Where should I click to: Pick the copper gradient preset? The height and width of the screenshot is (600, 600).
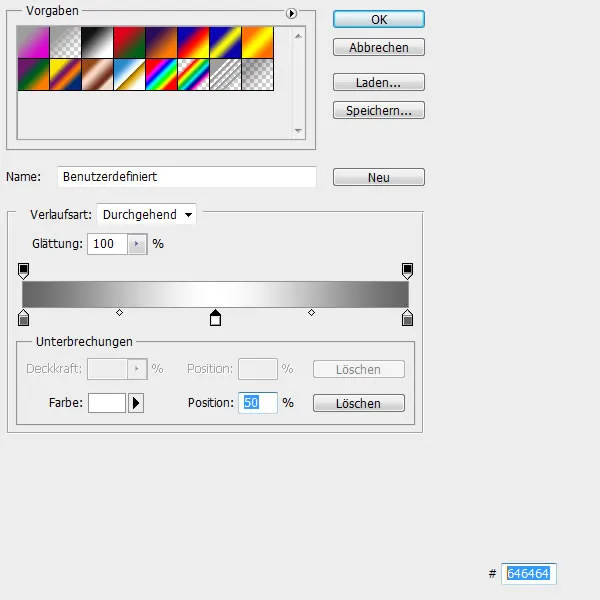(x=97, y=73)
